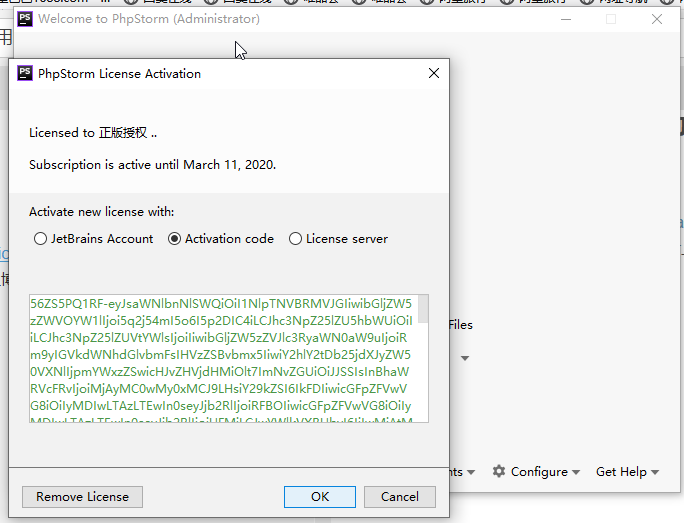Viewport: 684px width, 523px height.
Task: Select the Activation code radio option
Action: point(221,239)
